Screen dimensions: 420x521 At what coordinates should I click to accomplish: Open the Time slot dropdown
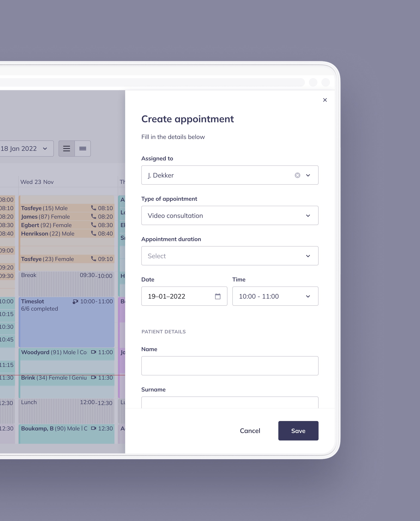275,296
